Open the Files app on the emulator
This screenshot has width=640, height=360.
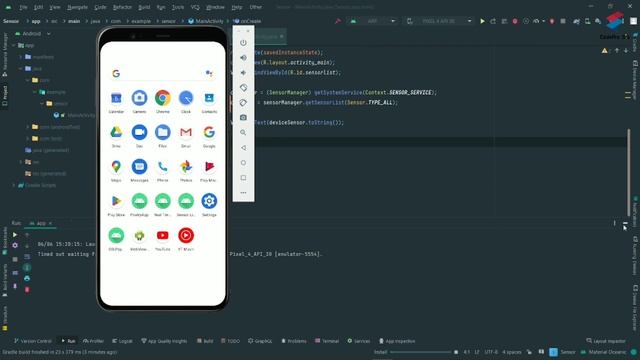162,133
